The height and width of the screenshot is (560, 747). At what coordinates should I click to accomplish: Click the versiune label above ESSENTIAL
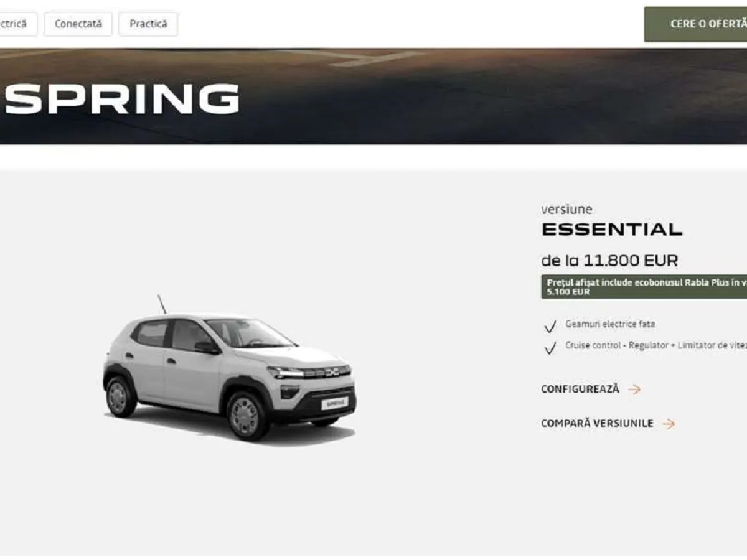click(x=566, y=210)
